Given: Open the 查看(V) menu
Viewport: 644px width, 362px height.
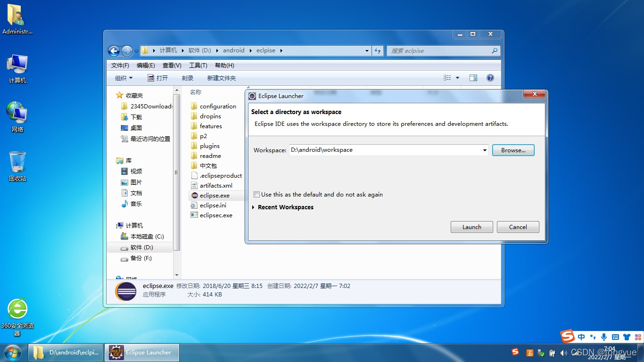Looking at the screenshot, I should 172,66.
